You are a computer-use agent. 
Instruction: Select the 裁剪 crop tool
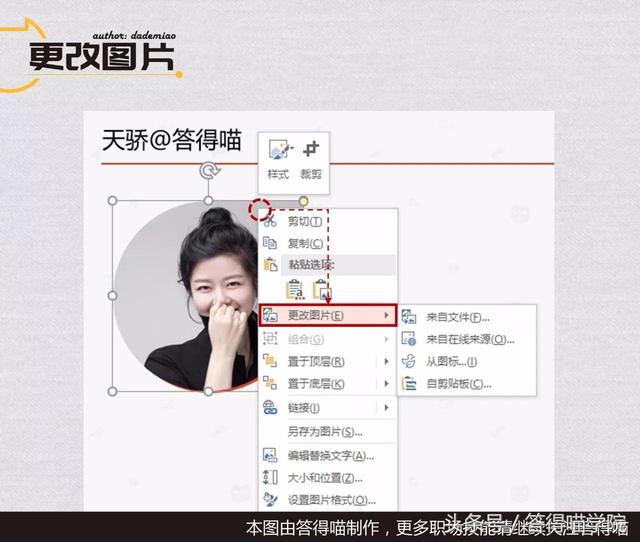pos(311,159)
